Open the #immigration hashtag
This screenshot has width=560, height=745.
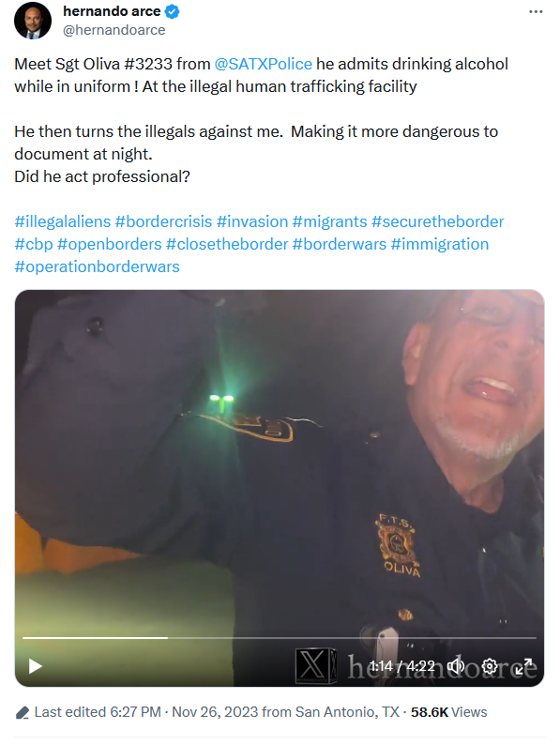pyautogui.click(x=439, y=244)
